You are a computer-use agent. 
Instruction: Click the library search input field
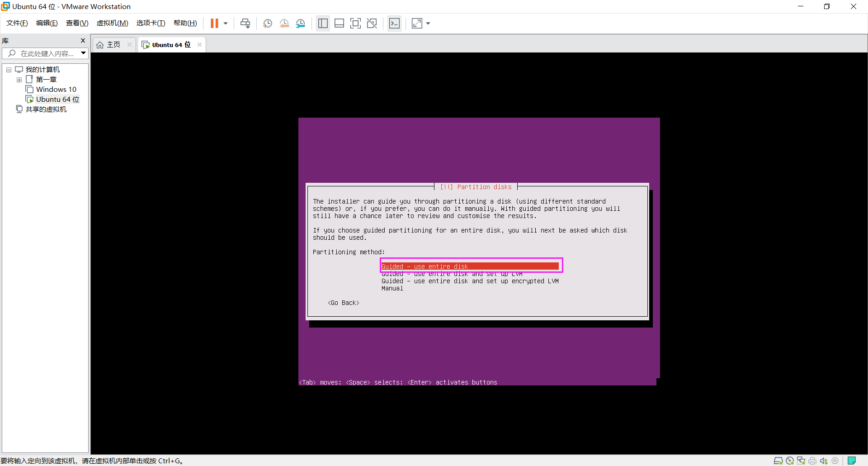(x=47, y=53)
